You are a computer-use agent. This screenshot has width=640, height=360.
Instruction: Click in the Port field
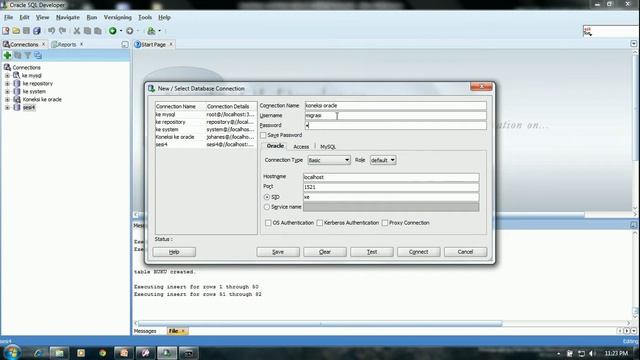tap(391, 187)
